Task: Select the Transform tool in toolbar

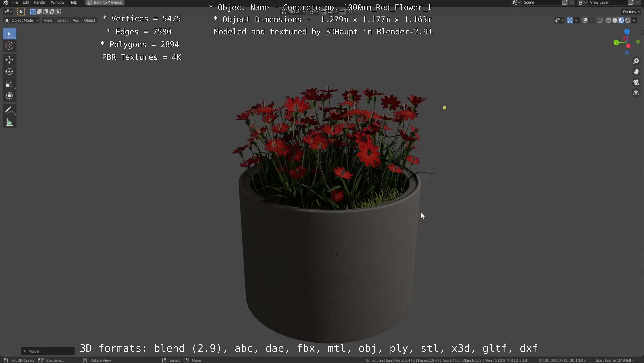Action: 9,96
